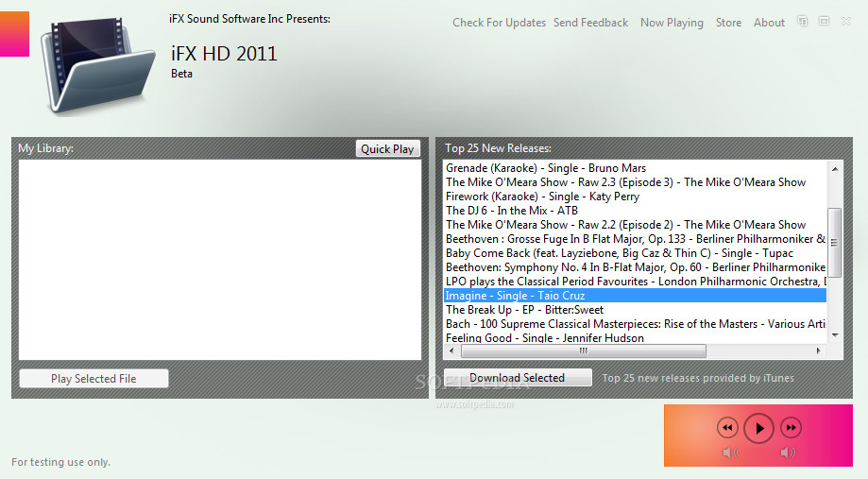Raise volume with the loud speaker icon
Viewport: 868px width, 479px height.
point(788,453)
